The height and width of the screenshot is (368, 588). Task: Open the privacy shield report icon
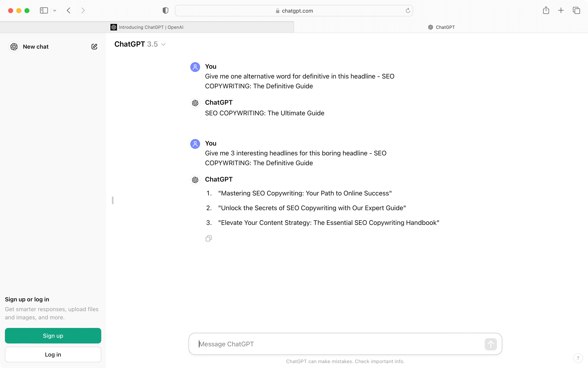pos(165,10)
